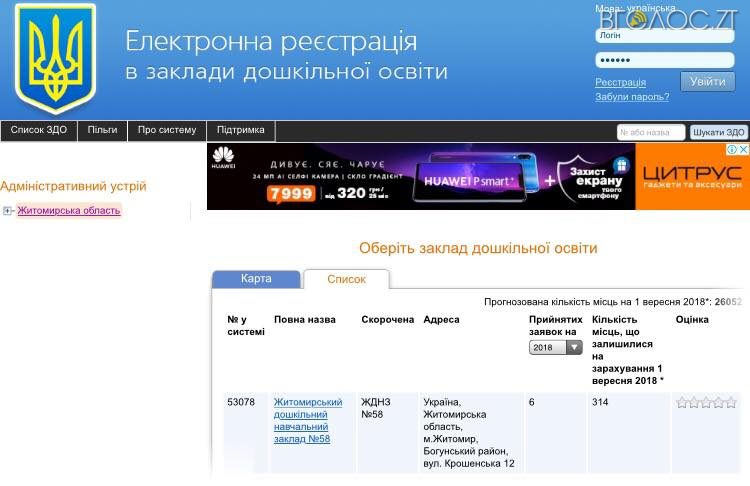Click the Шукати ЗДО search button
Screen dimensions: 750x486
click(719, 132)
